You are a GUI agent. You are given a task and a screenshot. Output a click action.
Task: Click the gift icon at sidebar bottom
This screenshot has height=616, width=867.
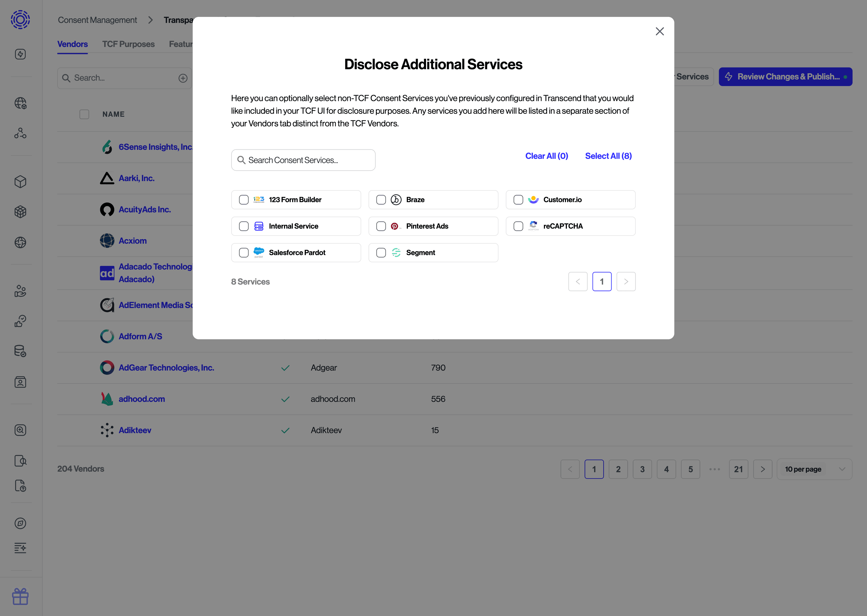click(20, 596)
